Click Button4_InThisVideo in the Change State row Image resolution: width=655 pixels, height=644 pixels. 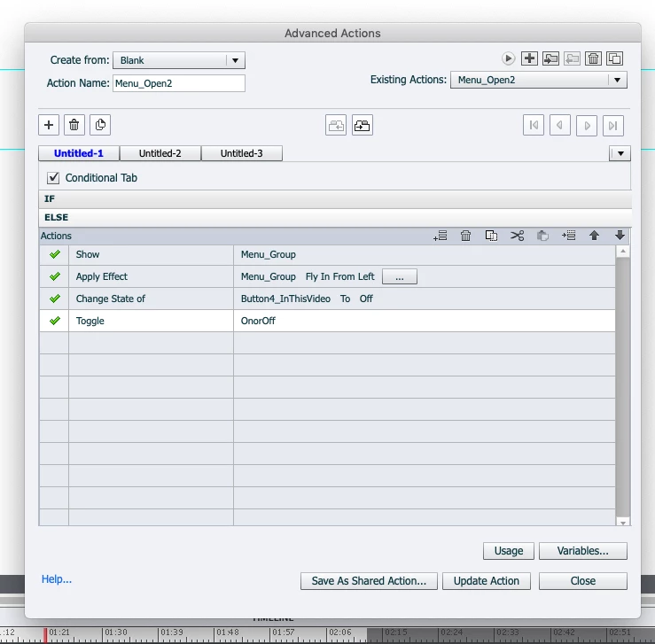(285, 299)
